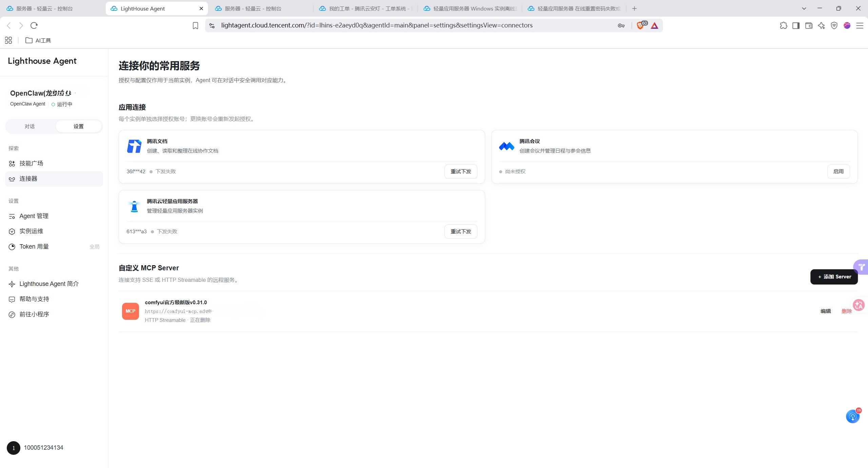Click the pink floating translate icon
This screenshot has width=868, height=468.
(x=859, y=305)
